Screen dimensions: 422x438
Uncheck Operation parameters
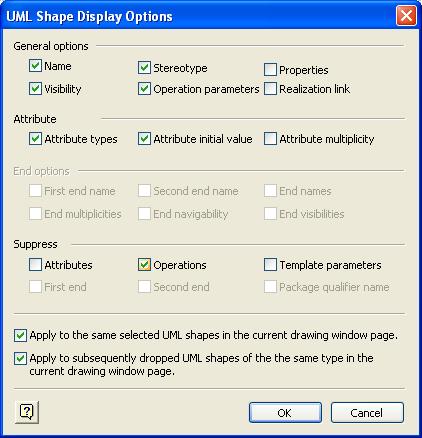tap(144, 89)
